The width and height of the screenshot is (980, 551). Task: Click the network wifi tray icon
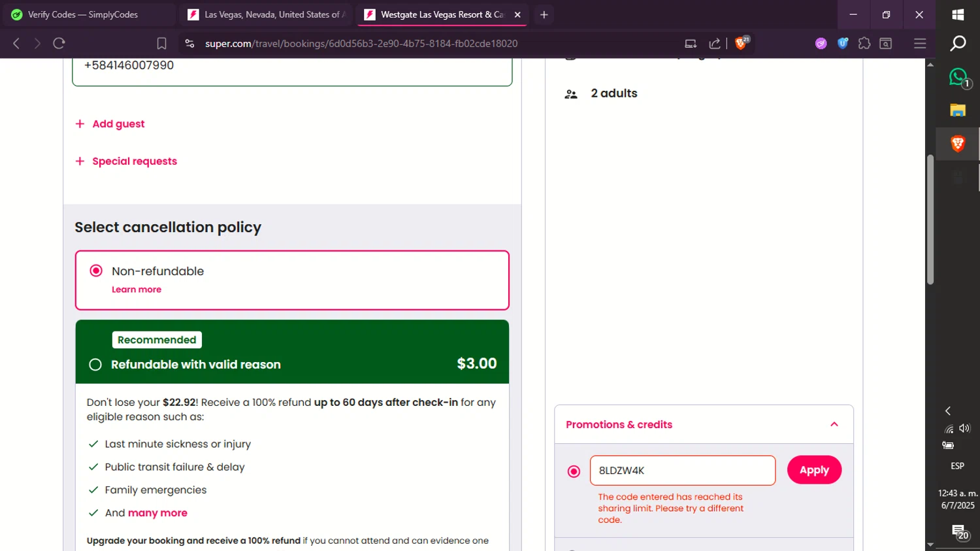tap(949, 429)
